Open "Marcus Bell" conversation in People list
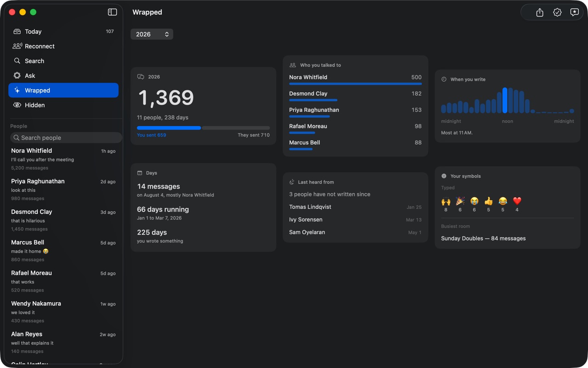 click(63, 251)
